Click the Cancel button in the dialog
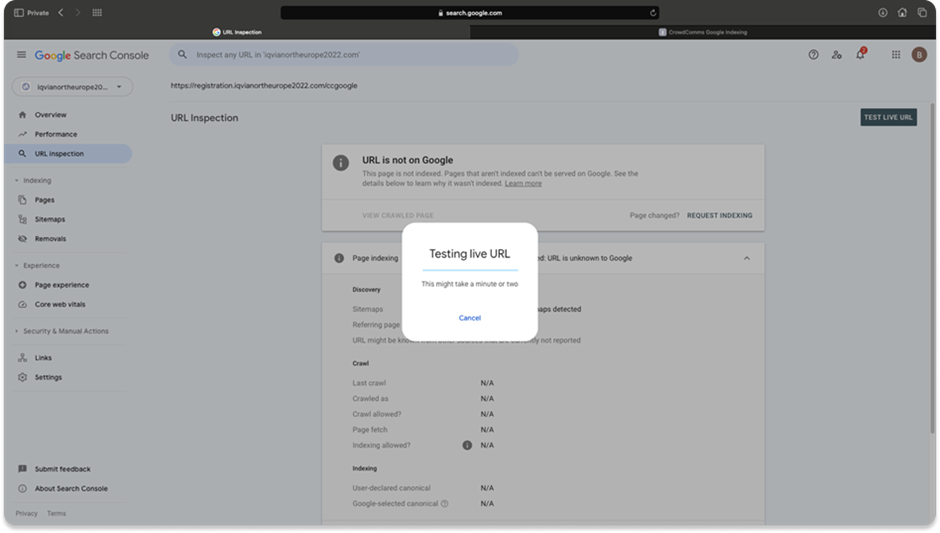This screenshot has height=533, width=940. tap(469, 318)
